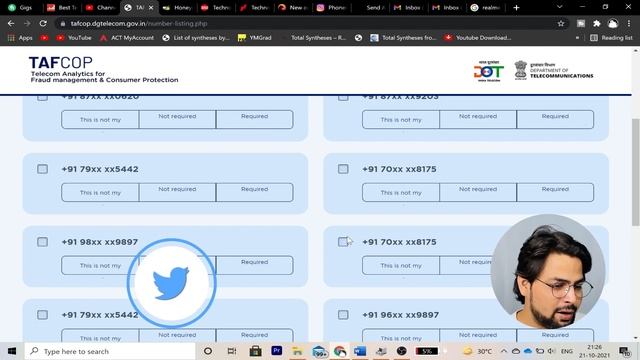Click Not required for number ending 9203
The image size is (640, 360).
(478, 119)
